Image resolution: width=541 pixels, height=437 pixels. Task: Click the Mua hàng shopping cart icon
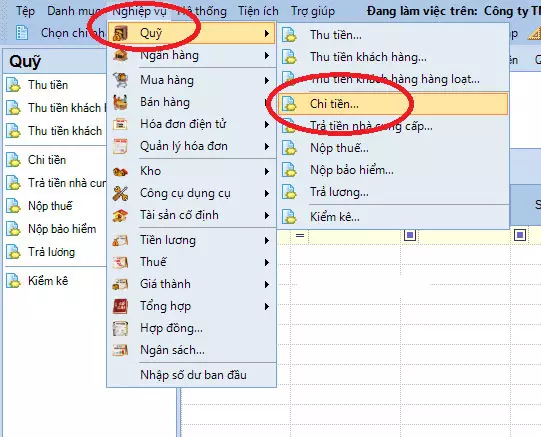point(120,80)
